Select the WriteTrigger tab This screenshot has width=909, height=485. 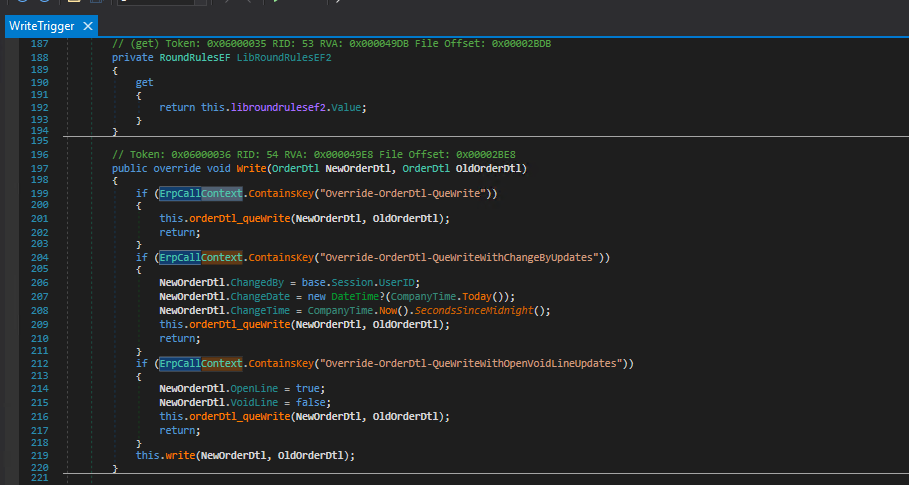pyautogui.click(x=42, y=26)
